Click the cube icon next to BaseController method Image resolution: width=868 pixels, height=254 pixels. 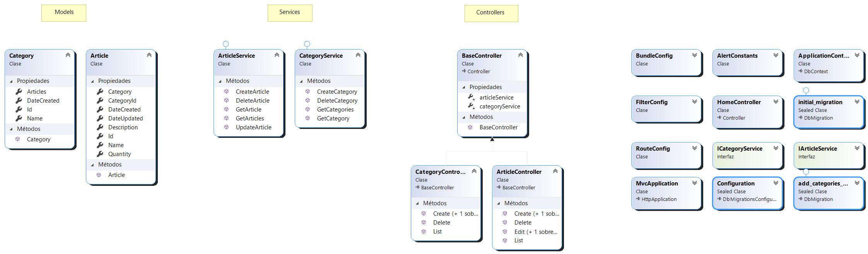pyautogui.click(x=470, y=127)
